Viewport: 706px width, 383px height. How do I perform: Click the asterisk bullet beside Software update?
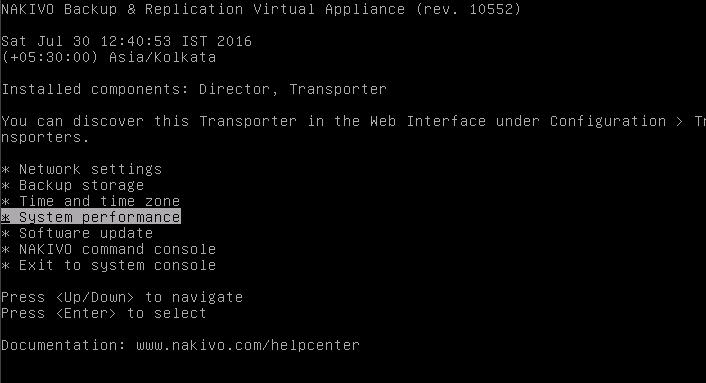click(5, 234)
